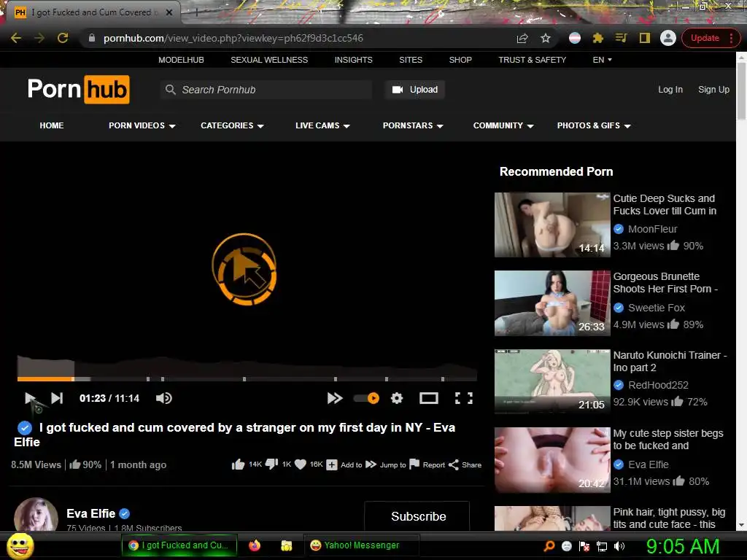The height and width of the screenshot is (560, 747).
Task: Skip to the next video in the player
Action: tap(57, 398)
